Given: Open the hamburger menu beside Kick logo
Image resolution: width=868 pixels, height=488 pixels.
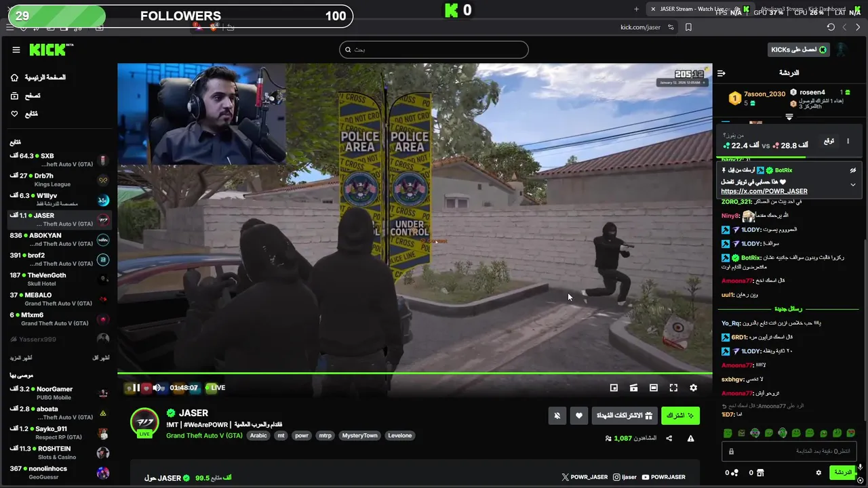Looking at the screenshot, I should [x=16, y=49].
